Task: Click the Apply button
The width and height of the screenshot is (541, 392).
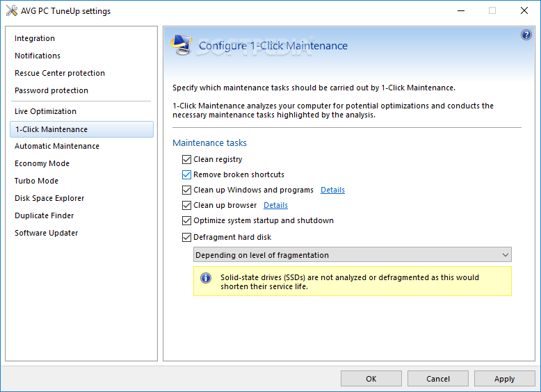Action: 504,379
